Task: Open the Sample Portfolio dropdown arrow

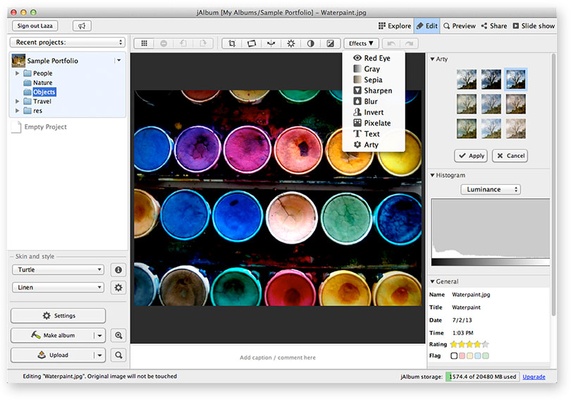Action: [119, 60]
